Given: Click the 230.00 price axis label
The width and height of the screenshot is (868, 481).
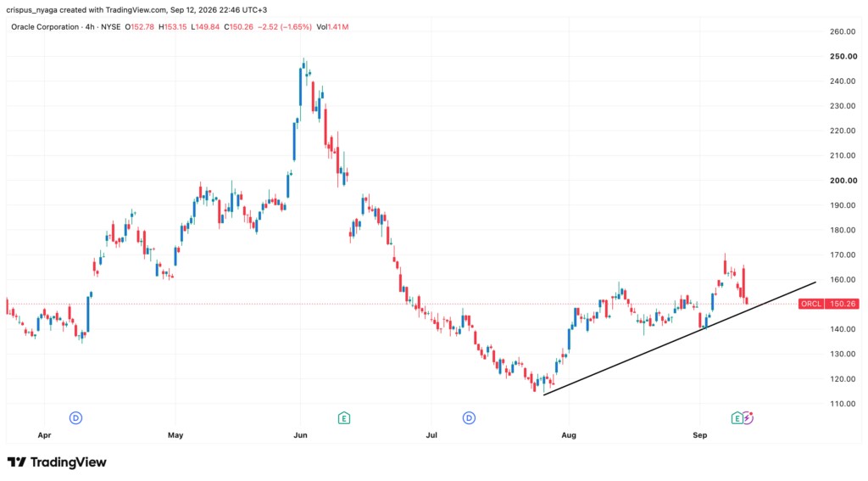Looking at the screenshot, I should 843,106.
